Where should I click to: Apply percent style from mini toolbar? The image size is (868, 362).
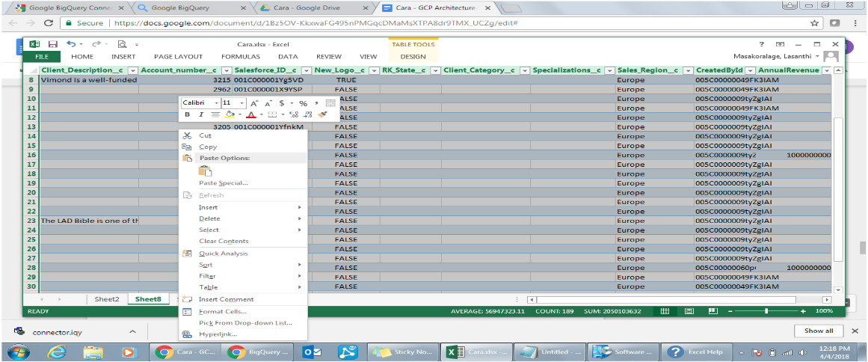303,102
